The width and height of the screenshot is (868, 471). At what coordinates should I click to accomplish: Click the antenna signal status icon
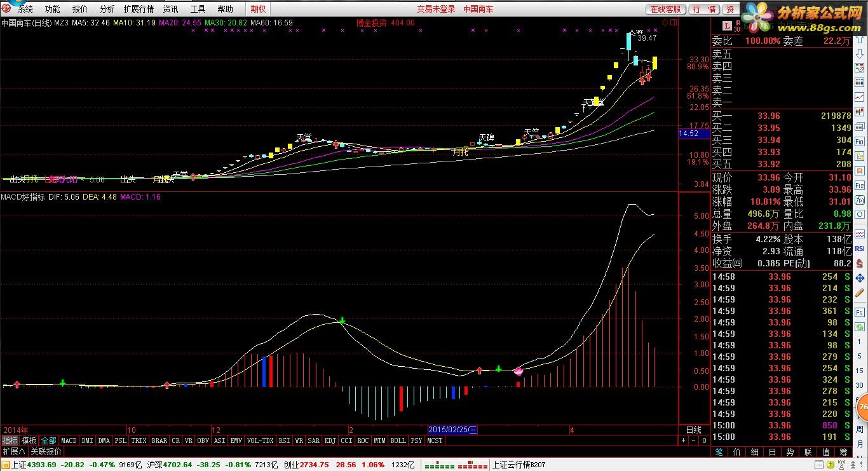[841, 464]
